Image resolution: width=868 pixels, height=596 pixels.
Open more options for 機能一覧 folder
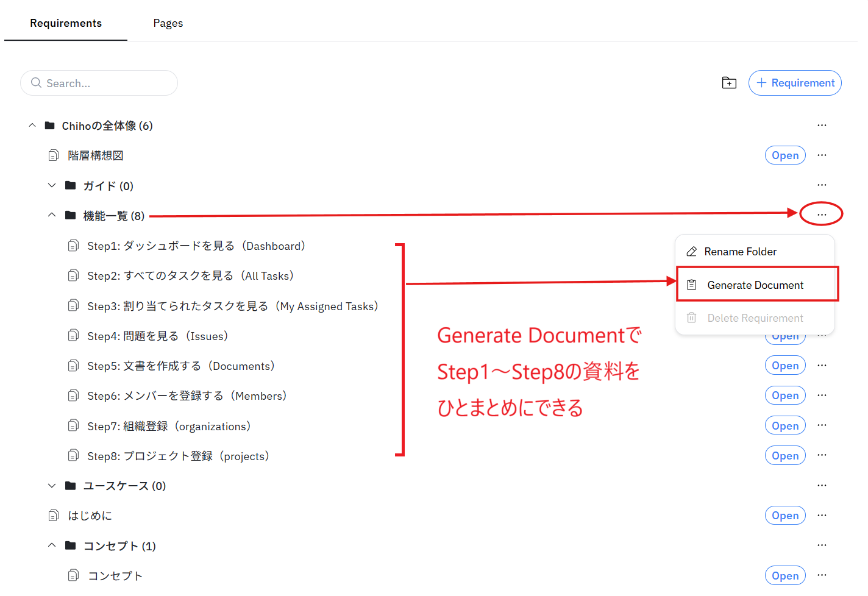click(822, 215)
